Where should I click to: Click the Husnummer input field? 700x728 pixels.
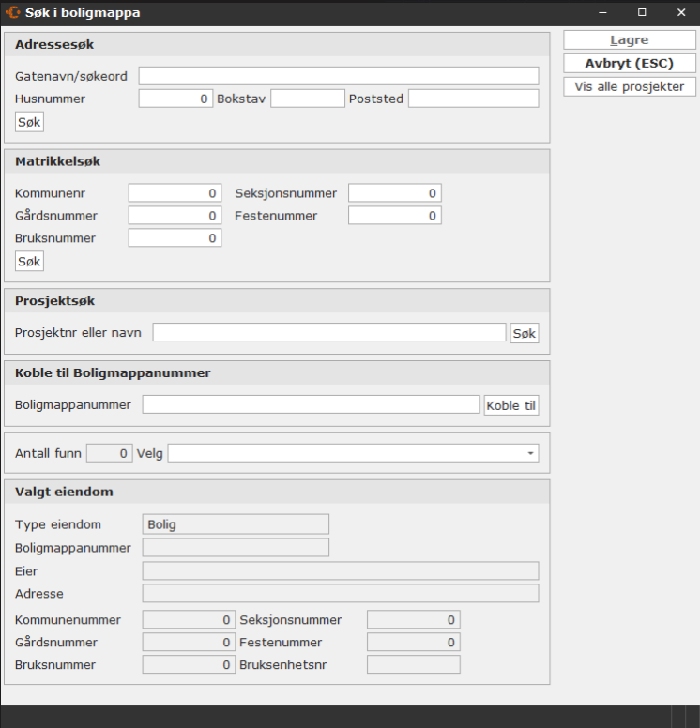[175, 99]
